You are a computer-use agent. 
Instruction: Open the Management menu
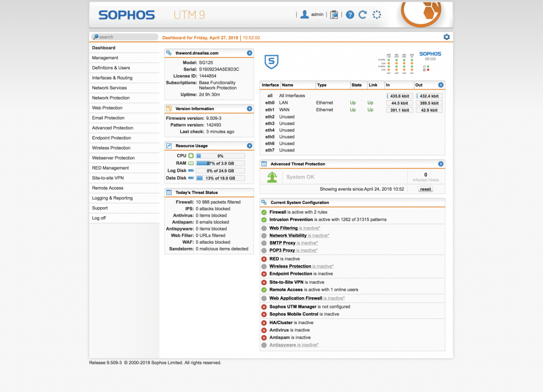point(124,58)
